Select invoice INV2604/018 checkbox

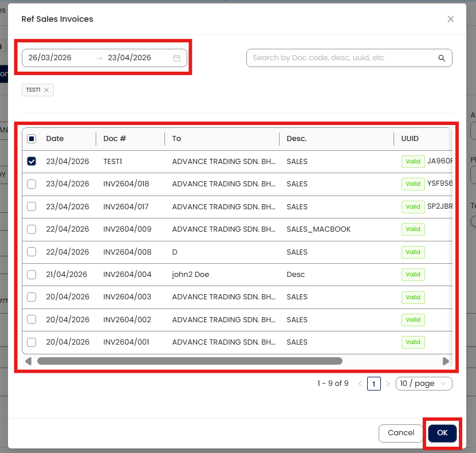point(32,184)
